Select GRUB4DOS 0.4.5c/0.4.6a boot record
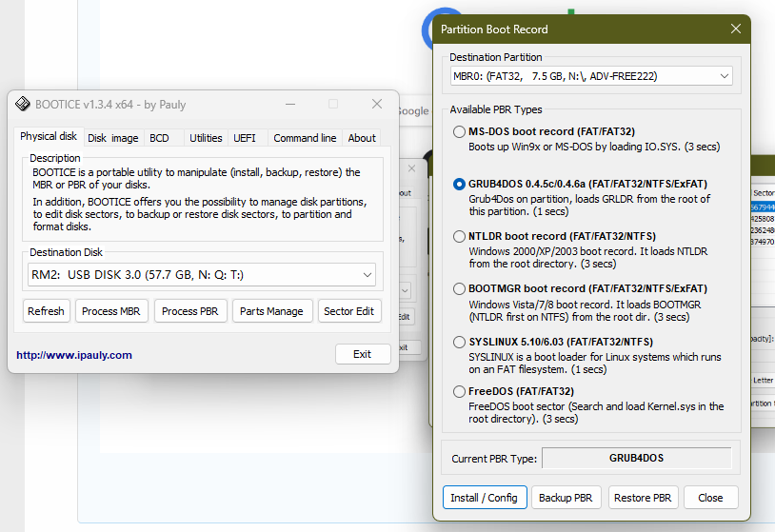 [460, 185]
